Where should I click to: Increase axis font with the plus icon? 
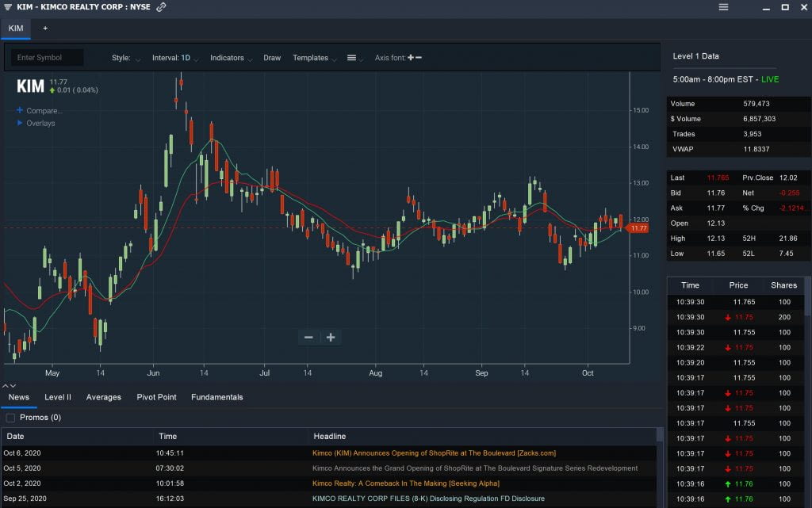[x=411, y=57]
